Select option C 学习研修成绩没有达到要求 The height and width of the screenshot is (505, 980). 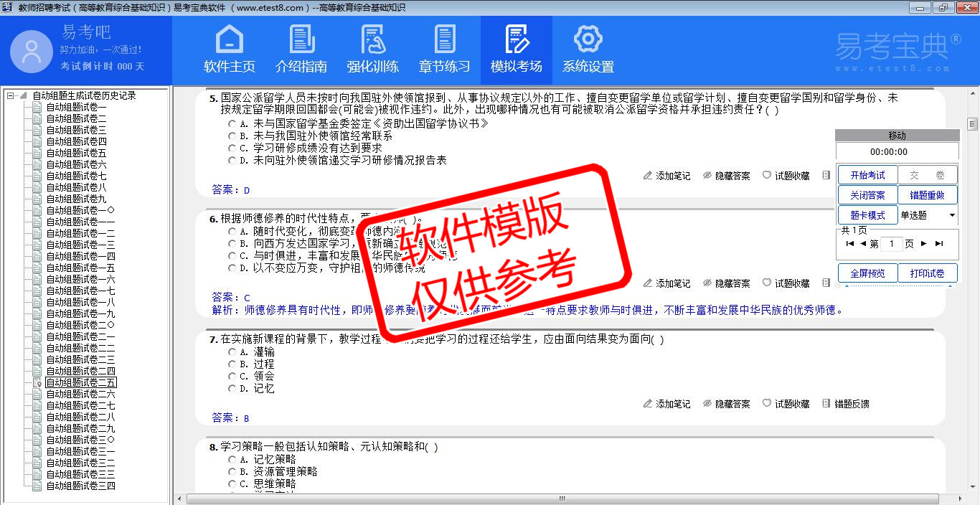point(232,148)
